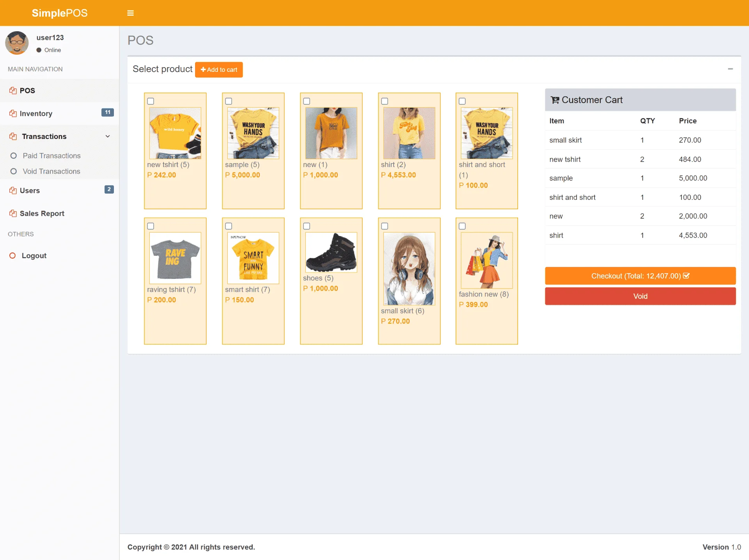Click the P 150.00 price label
Viewport: 749px width, 560px height.
[x=240, y=300]
